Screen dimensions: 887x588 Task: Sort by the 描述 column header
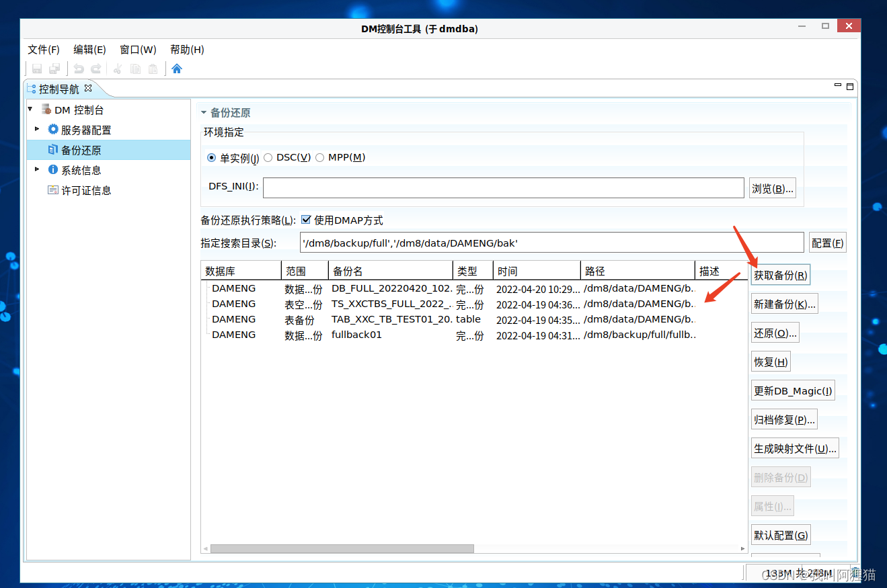click(x=720, y=271)
